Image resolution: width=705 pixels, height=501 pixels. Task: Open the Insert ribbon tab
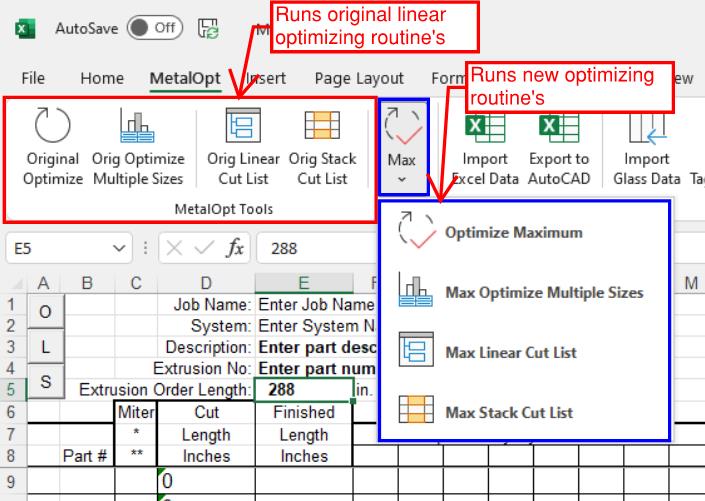pos(265,78)
